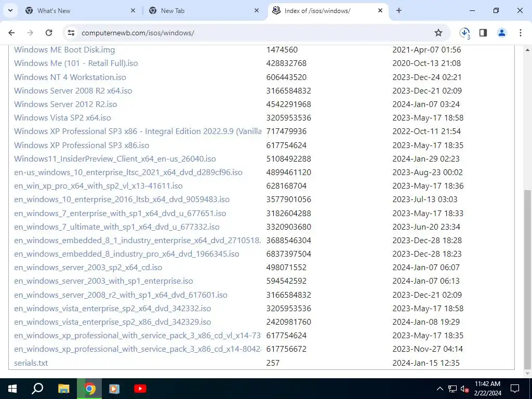Click Windows Server 2012 R2.iso link
This screenshot has height=399, width=532.
[x=65, y=104]
